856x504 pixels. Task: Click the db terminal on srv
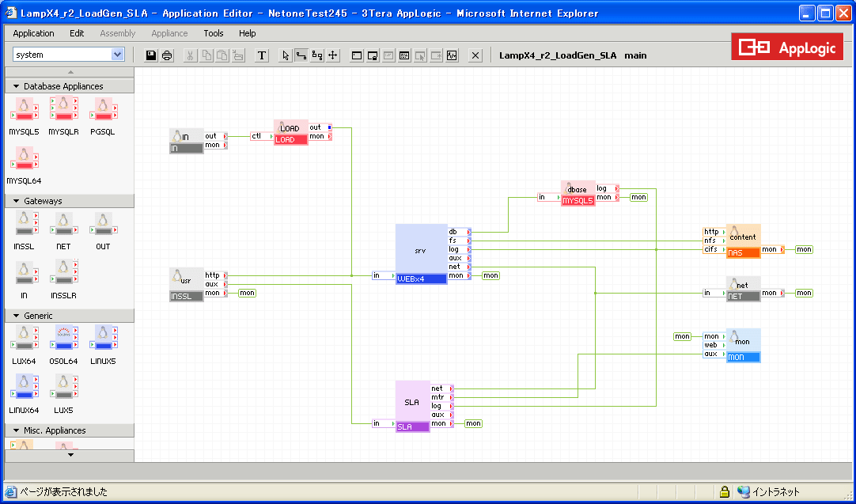459,232
